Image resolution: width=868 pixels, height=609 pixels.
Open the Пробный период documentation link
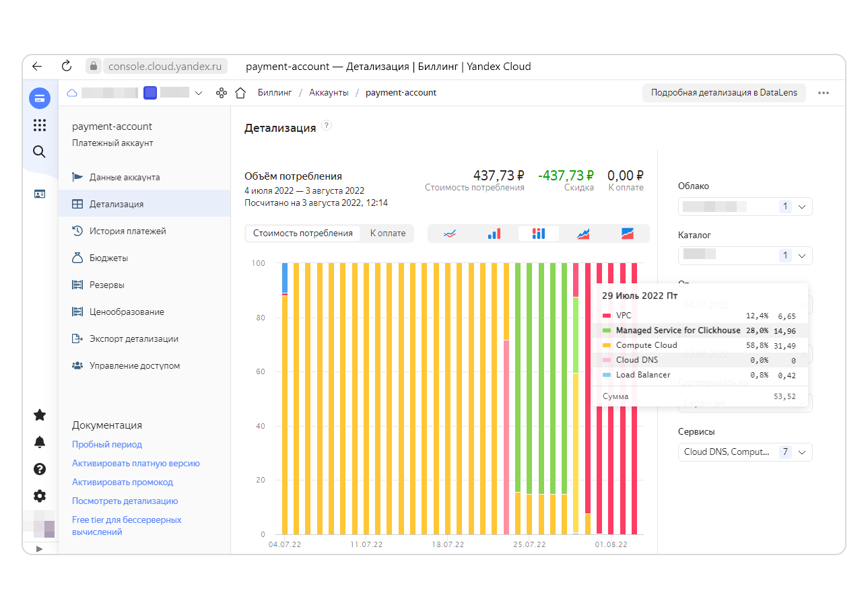(x=107, y=445)
